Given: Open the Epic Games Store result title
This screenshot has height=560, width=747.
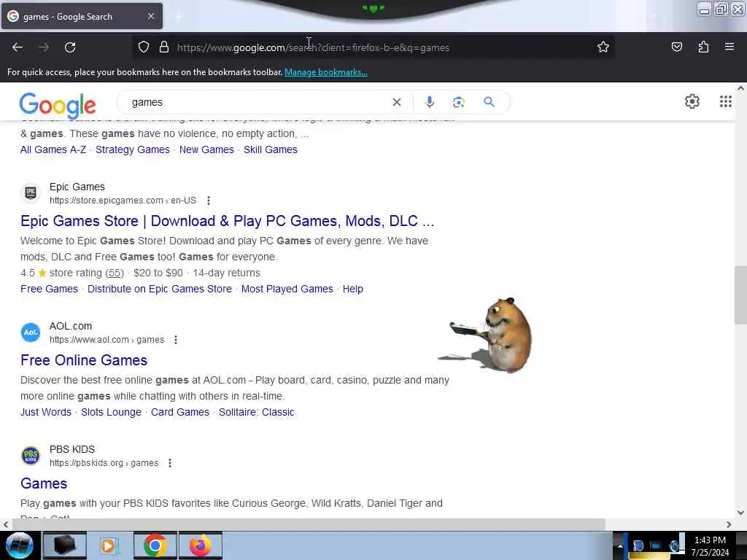Looking at the screenshot, I should click(228, 221).
